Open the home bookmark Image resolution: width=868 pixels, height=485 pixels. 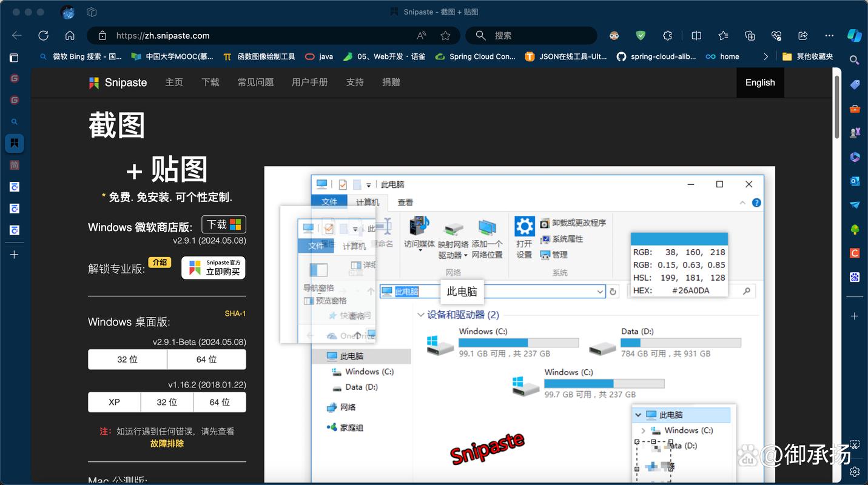(723, 56)
